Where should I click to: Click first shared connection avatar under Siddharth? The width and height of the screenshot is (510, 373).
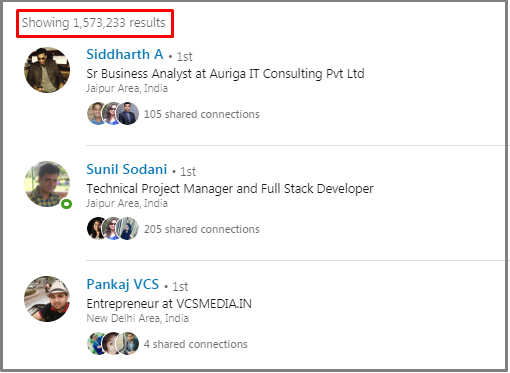95,114
